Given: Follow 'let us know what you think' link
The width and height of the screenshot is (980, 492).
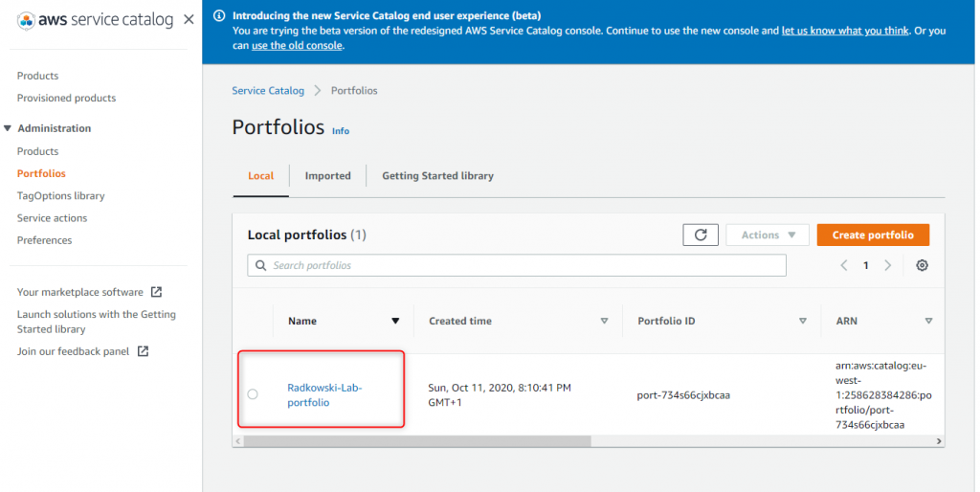Looking at the screenshot, I should coord(845,31).
